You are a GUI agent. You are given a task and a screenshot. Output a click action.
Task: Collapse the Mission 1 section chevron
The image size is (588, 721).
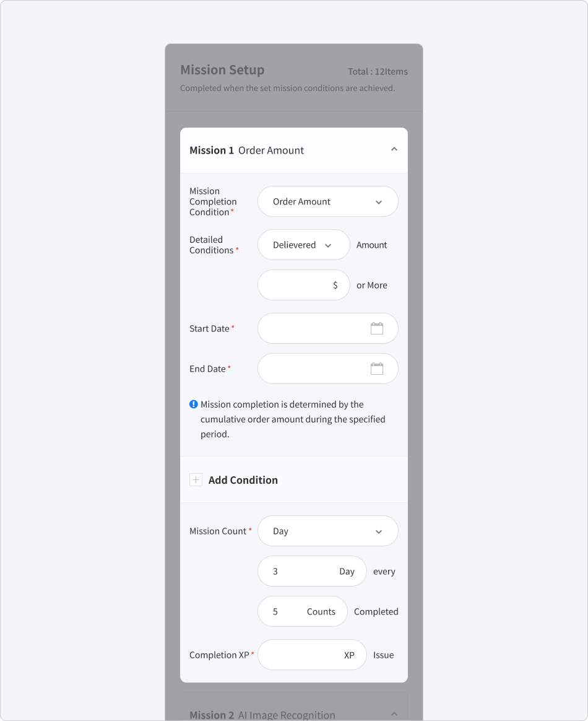pos(394,149)
